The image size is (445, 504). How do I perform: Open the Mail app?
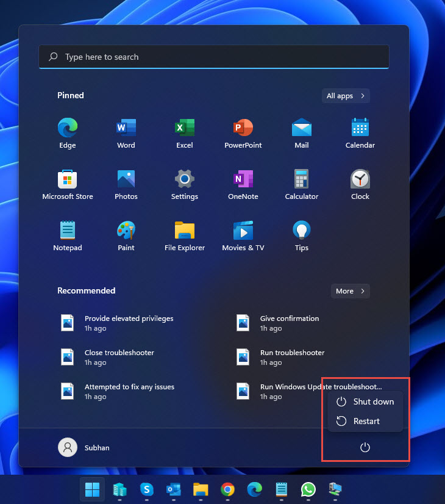(x=302, y=133)
